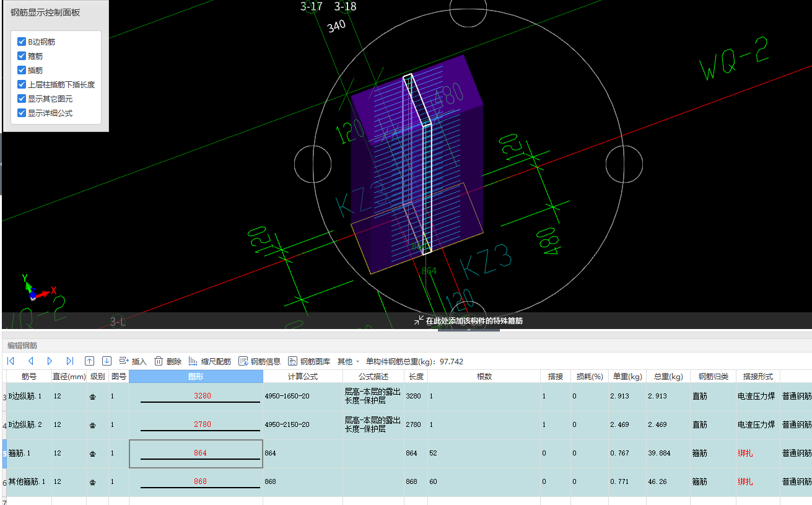Open 缩尺配筋 scaled rebar tool
Image resolution: width=812 pixels, height=505 pixels.
[209, 361]
